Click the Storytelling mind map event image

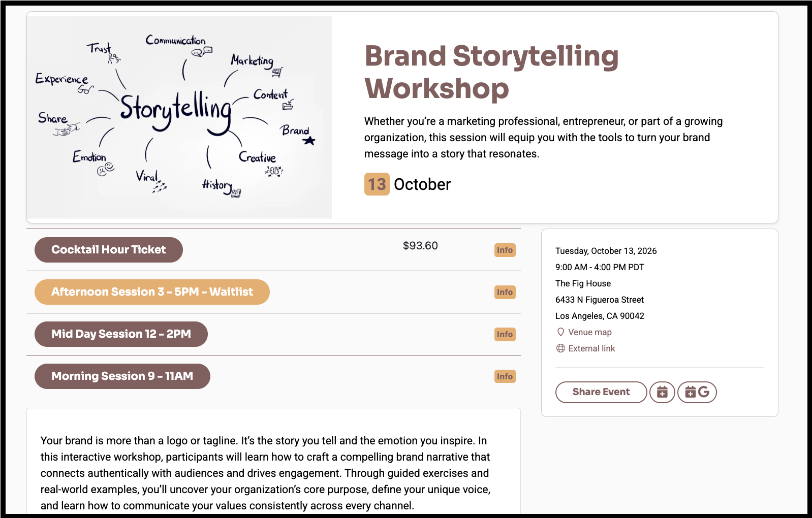tap(179, 117)
